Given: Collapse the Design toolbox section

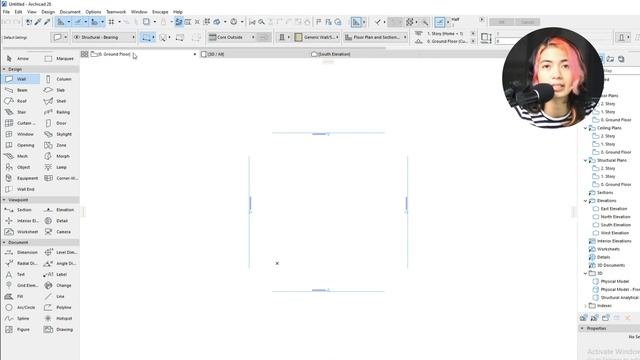Looking at the screenshot, I should coord(4,69).
